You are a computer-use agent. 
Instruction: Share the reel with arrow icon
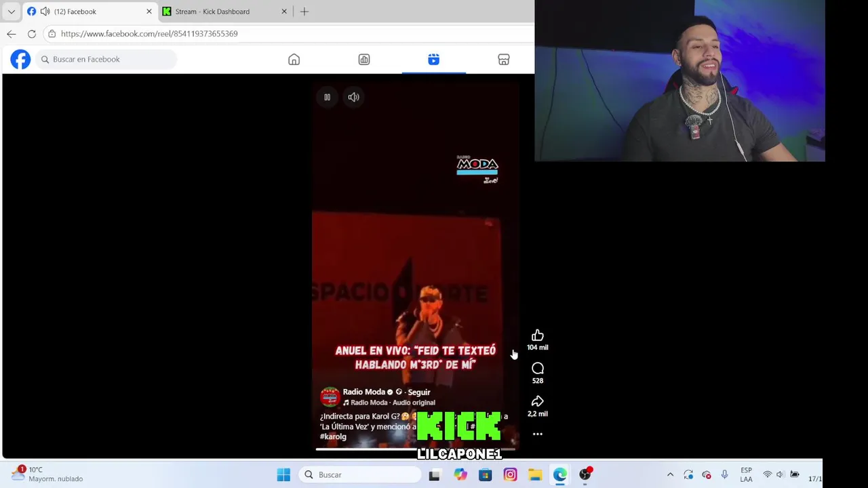point(538,401)
